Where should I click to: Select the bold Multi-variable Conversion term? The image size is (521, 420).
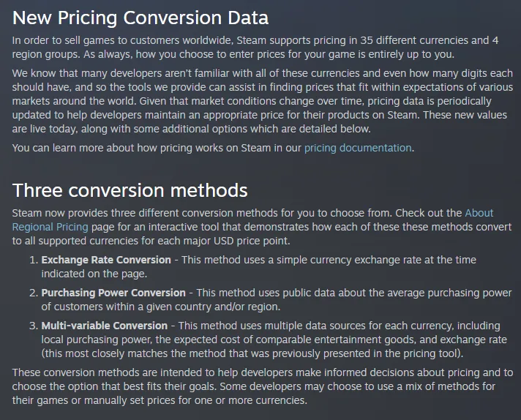[105, 326]
